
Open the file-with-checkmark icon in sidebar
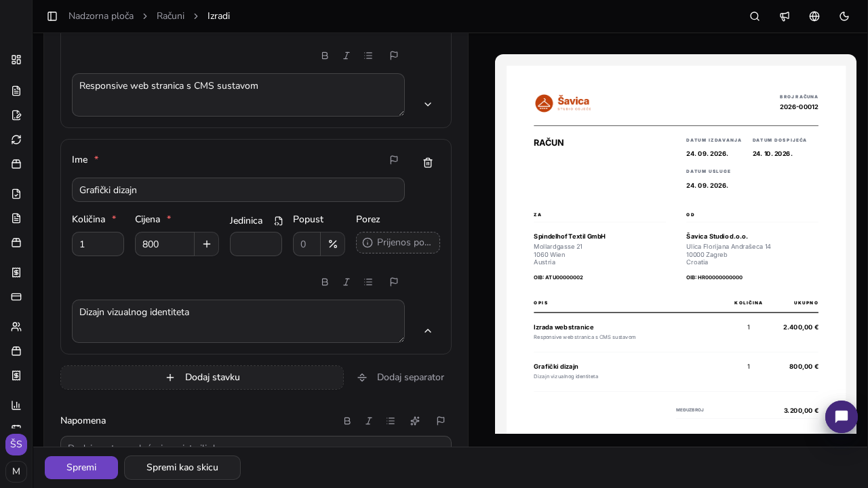(x=16, y=194)
